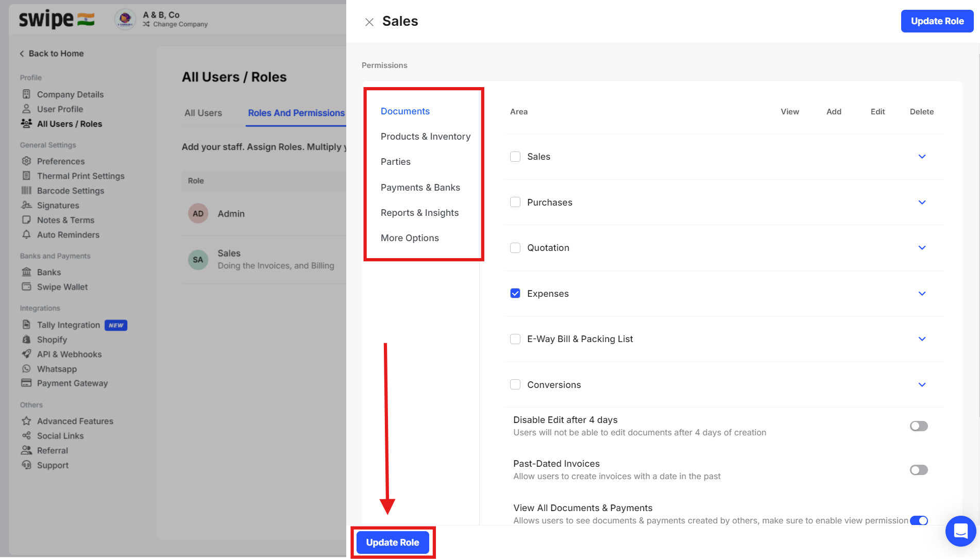980x559 pixels.
Task: Click the bottom Update Role button
Action: point(393,543)
